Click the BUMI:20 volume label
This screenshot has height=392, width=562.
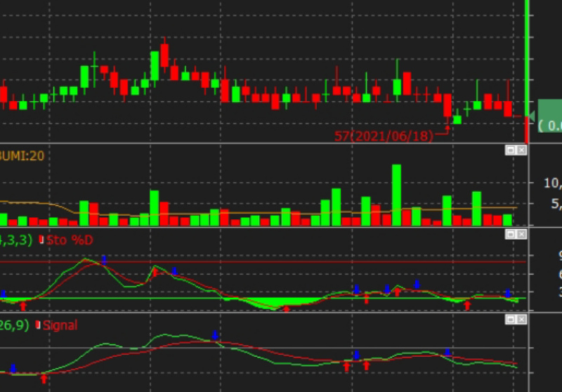[22, 156]
